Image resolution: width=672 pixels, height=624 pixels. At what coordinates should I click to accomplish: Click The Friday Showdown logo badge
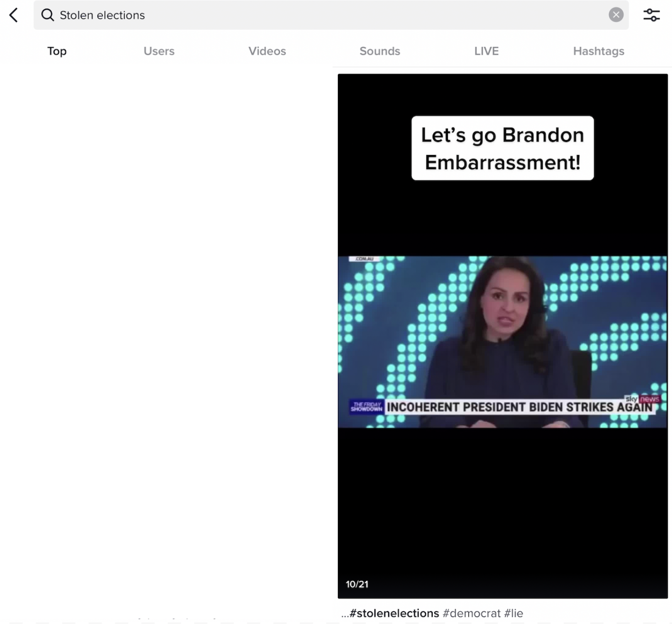click(366, 407)
